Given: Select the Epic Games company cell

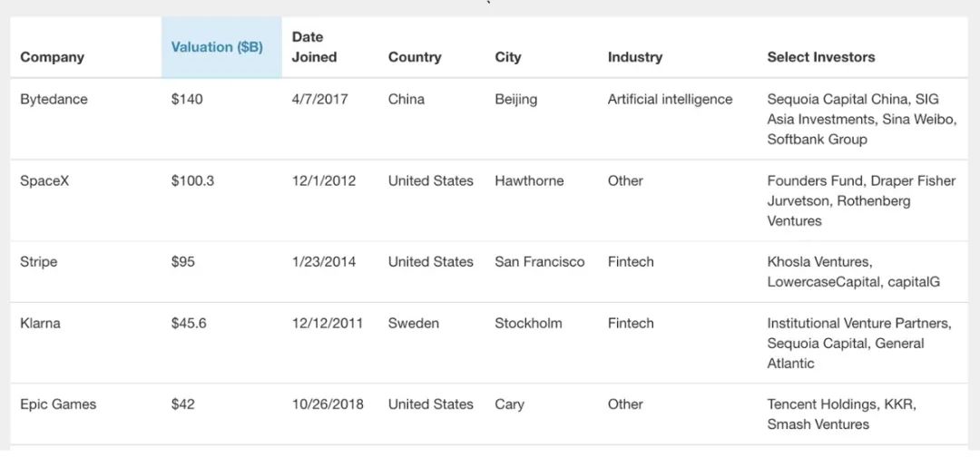Looking at the screenshot, I should (x=58, y=404).
